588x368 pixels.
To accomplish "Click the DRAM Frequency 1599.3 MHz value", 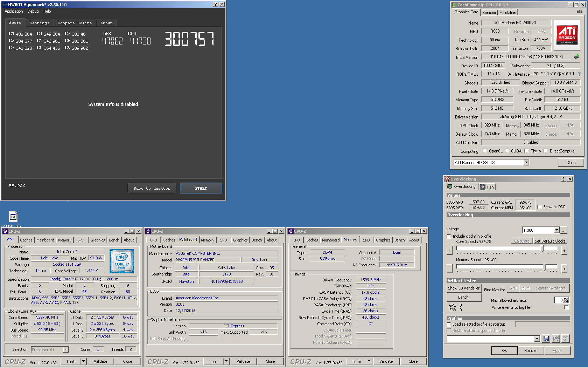I will [x=371, y=280].
